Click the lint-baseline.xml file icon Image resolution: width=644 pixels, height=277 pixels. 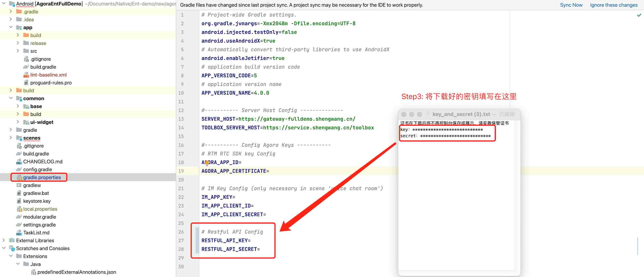[x=26, y=75]
